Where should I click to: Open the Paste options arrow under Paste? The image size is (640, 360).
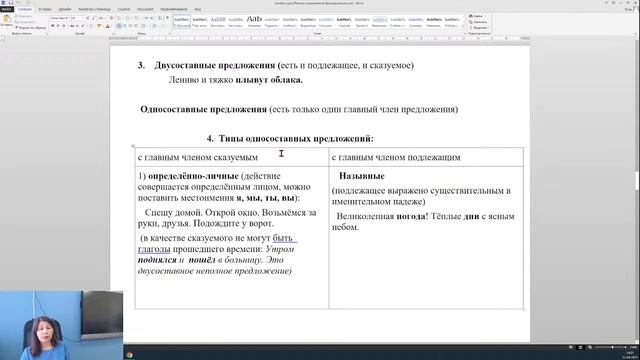pos(7,27)
